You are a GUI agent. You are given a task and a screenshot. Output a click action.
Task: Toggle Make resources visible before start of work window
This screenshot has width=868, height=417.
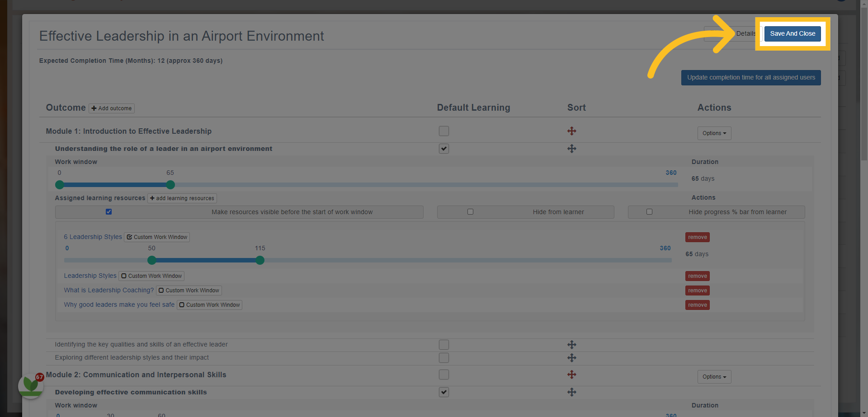click(108, 212)
